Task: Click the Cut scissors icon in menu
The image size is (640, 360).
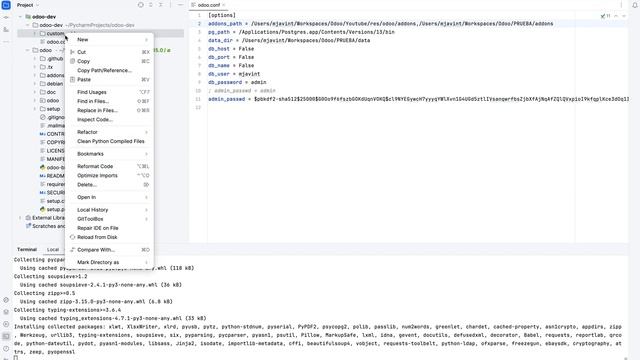Action: click(x=72, y=52)
